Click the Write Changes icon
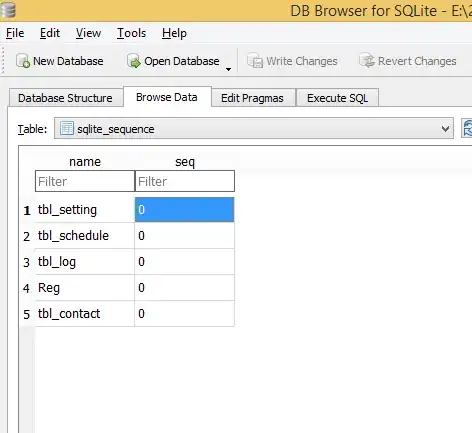Screen dimensions: 472x433 pos(255,61)
